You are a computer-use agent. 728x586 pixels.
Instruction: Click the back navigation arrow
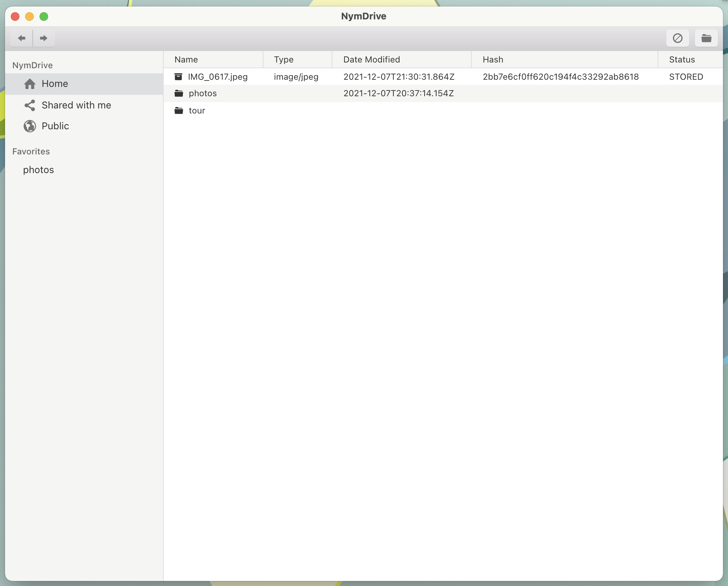click(22, 38)
